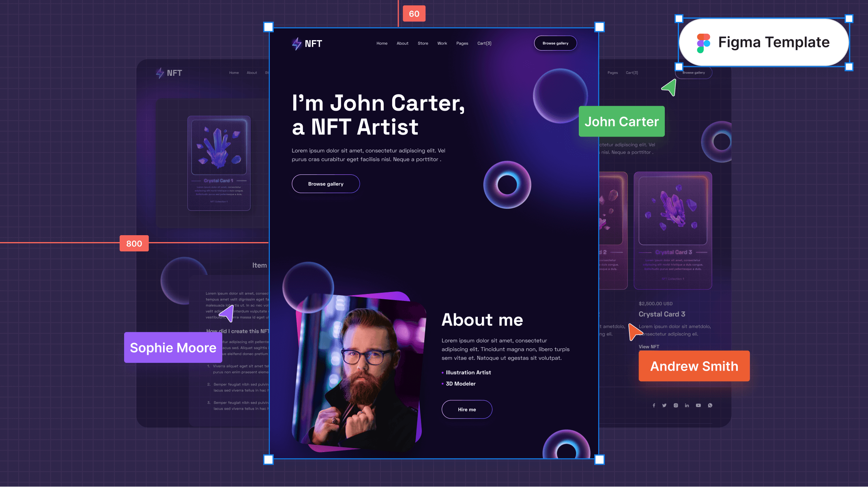Click the NFT logo icon on background frame
This screenshot has height=487, width=868.
pos(160,72)
